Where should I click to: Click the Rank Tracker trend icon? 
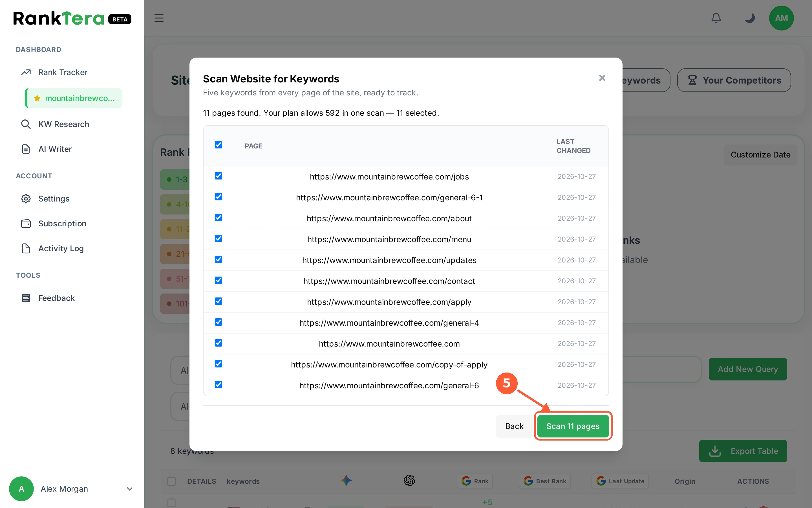[x=26, y=72]
